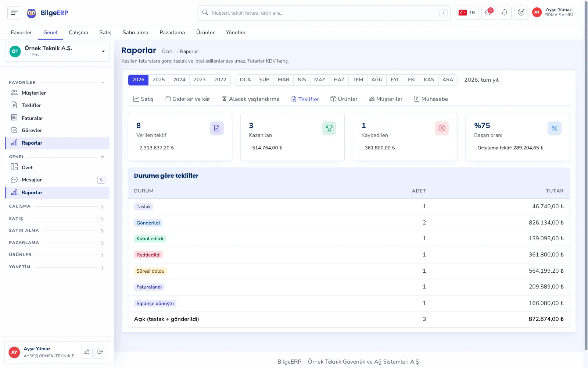588x368 pixels.
Task: Open the Alacak yaşlandırma report tab
Action: pos(251,99)
